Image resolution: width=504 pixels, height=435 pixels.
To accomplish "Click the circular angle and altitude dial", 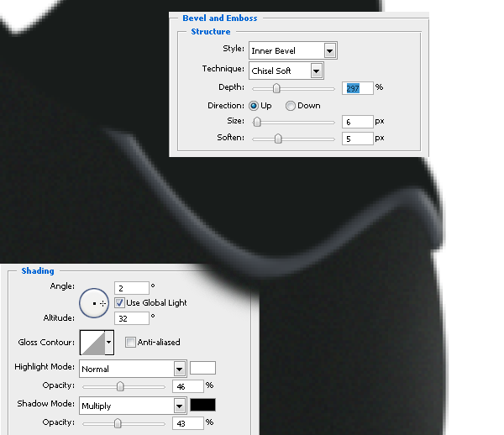I will [x=94, y=303].
